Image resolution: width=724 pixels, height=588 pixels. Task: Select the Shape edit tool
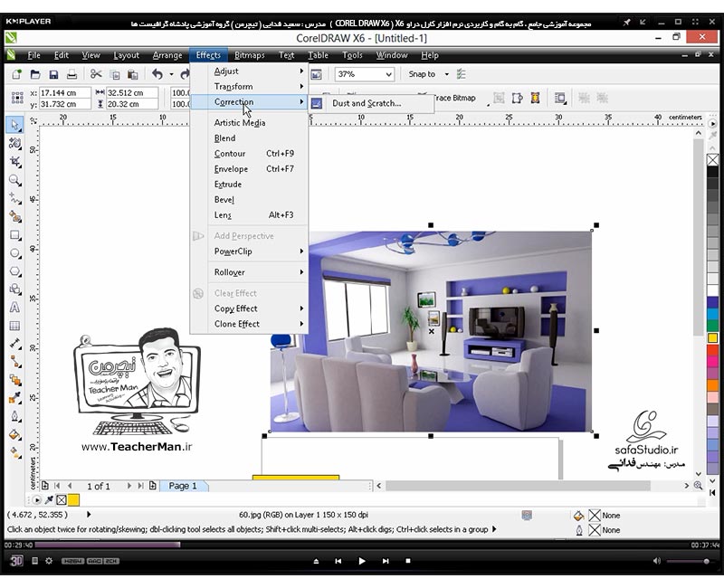click(x=14, y=144)
